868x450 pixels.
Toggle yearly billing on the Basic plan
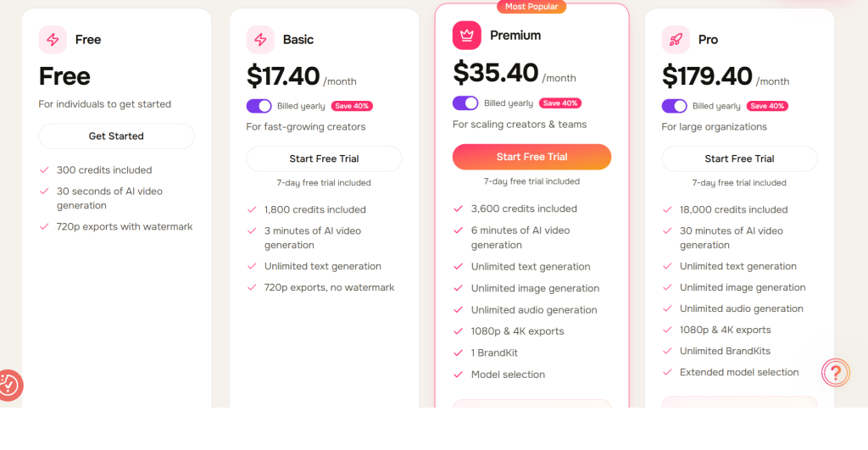[259, 106]
